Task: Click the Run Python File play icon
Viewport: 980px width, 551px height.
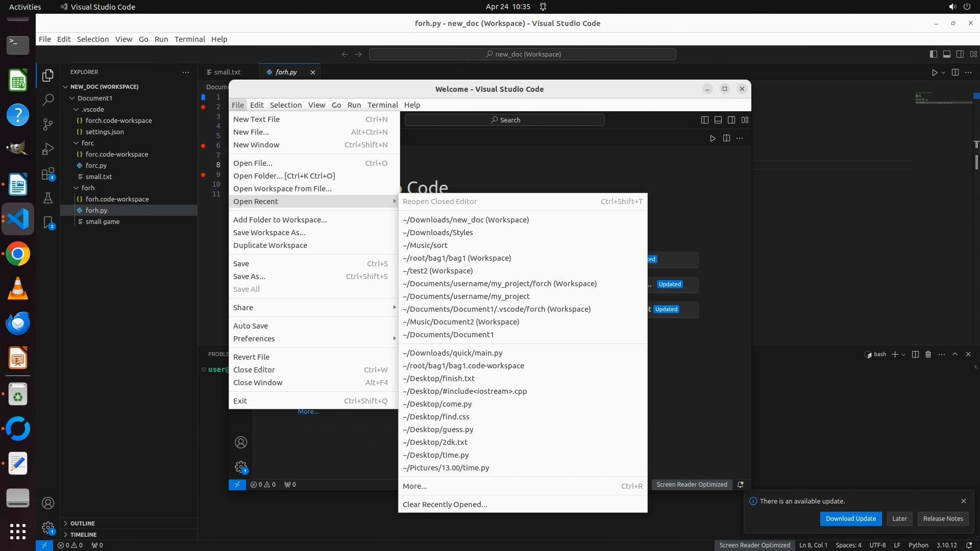Action: (x=935, y=72)
